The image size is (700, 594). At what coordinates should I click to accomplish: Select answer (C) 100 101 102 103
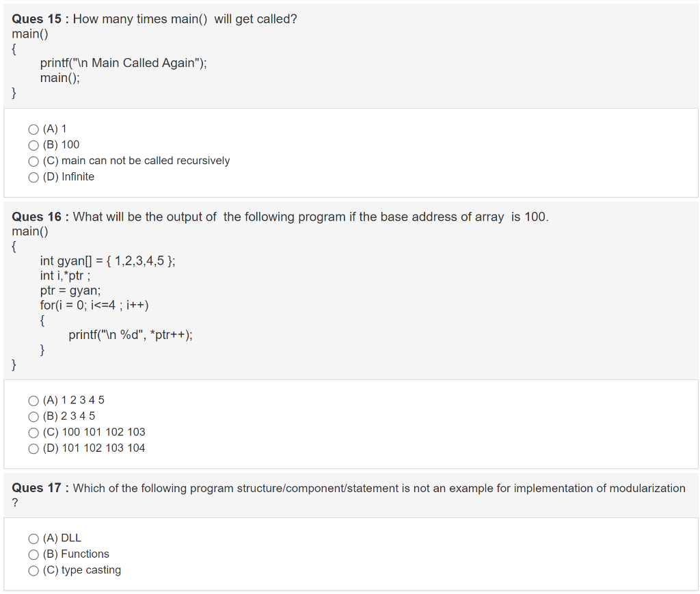(x=33, y=432)
